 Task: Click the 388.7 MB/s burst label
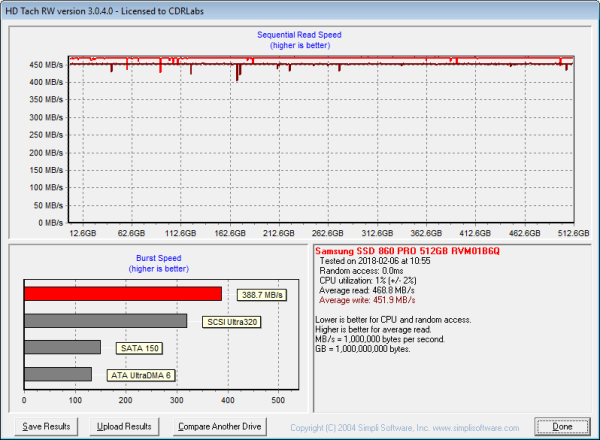pos(262,295)
